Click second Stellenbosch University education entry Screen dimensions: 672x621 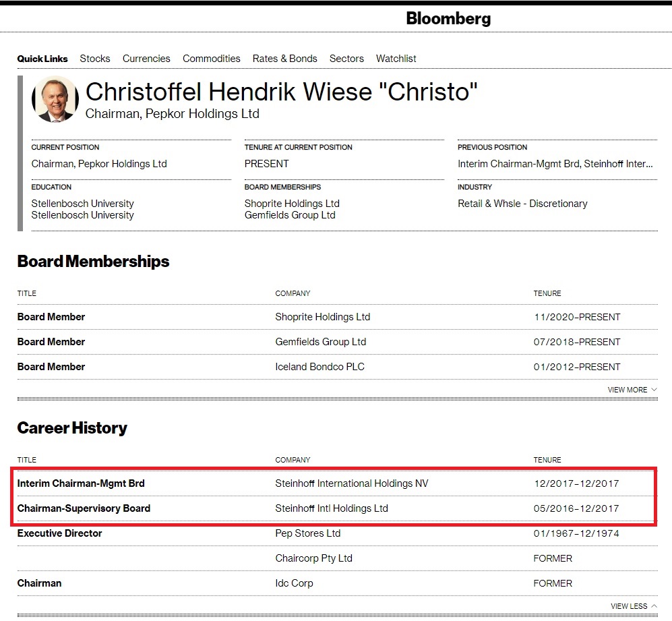82,215
